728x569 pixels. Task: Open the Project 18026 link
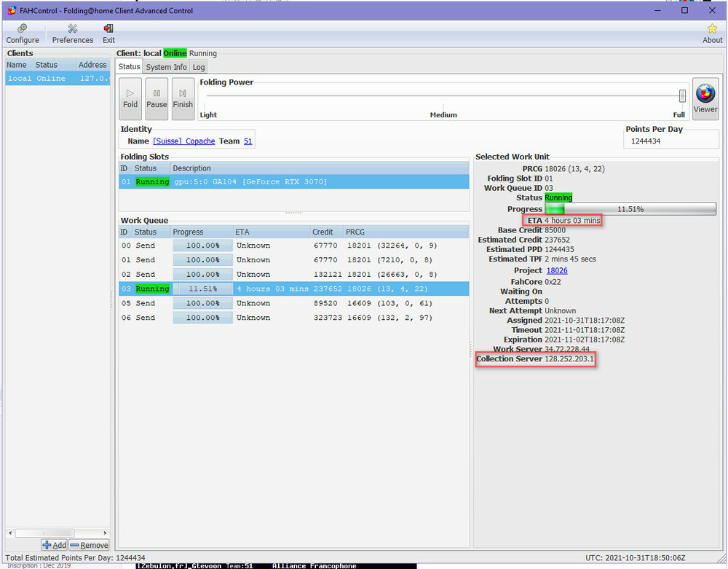pyautogui.click(x=557, y=270)
